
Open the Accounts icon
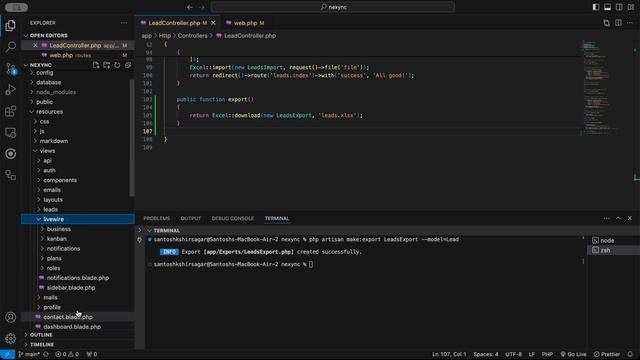tap(11, 317)
